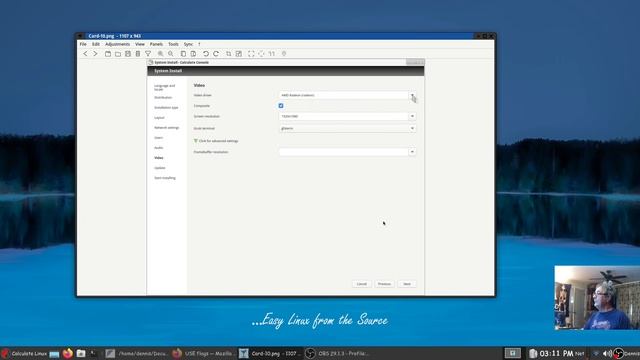Screen dimensions: 640x360
Task: Open the Quick terminal dropdown arrow
Action: click(x=412, y=128)
